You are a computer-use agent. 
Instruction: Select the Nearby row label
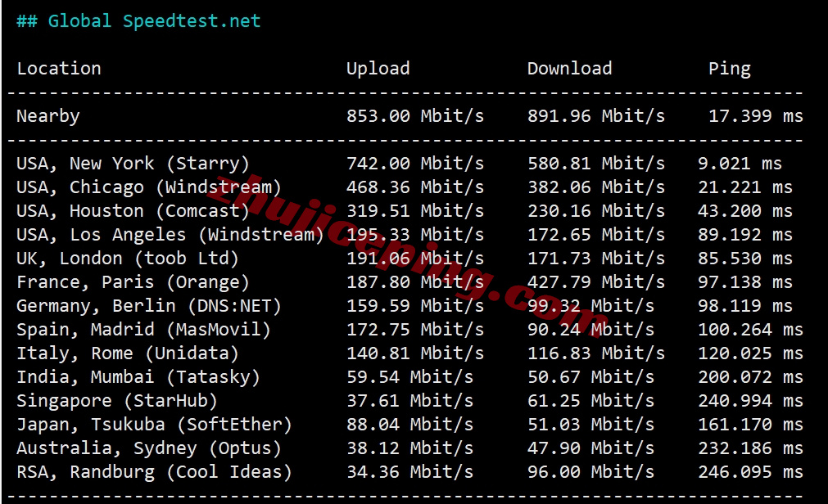click(x=48, y=116)
